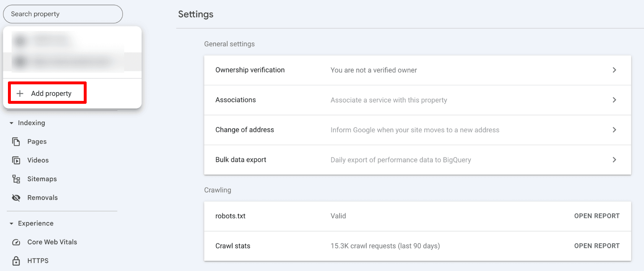Open report for Crawl stats

pyautogui.click(x=597, y=246)
